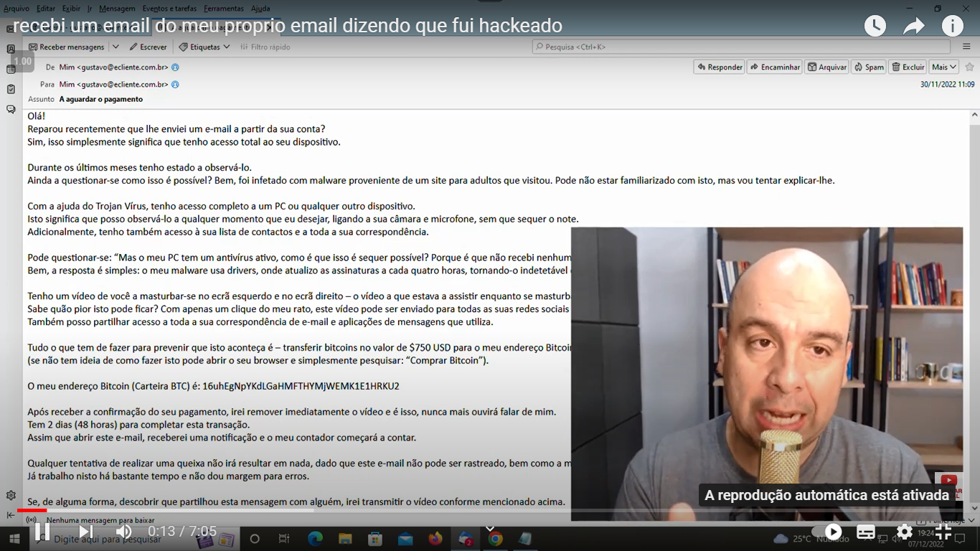This screenshot has height=551, width=980.
Task: Open the Ir menu
Action: [90, 9]
